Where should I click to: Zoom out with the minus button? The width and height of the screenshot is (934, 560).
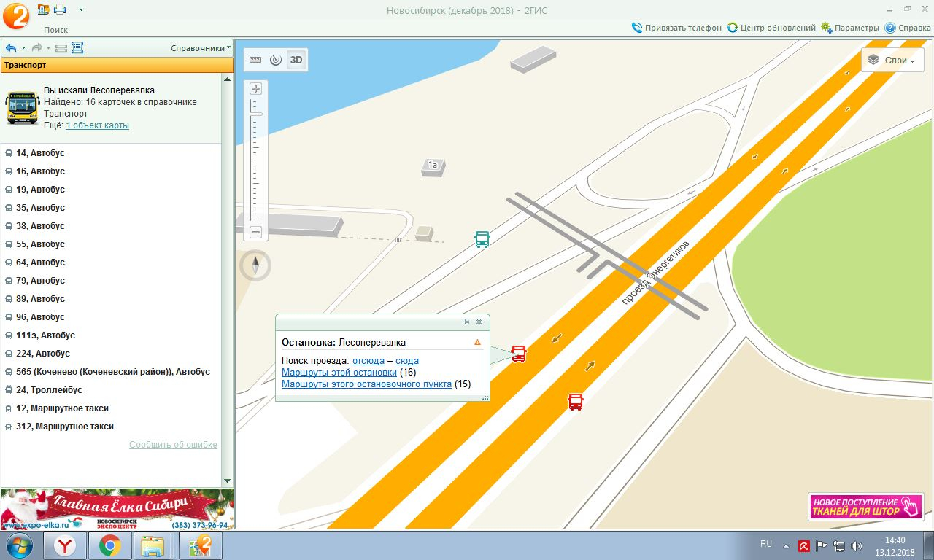[x=255, y=233]
